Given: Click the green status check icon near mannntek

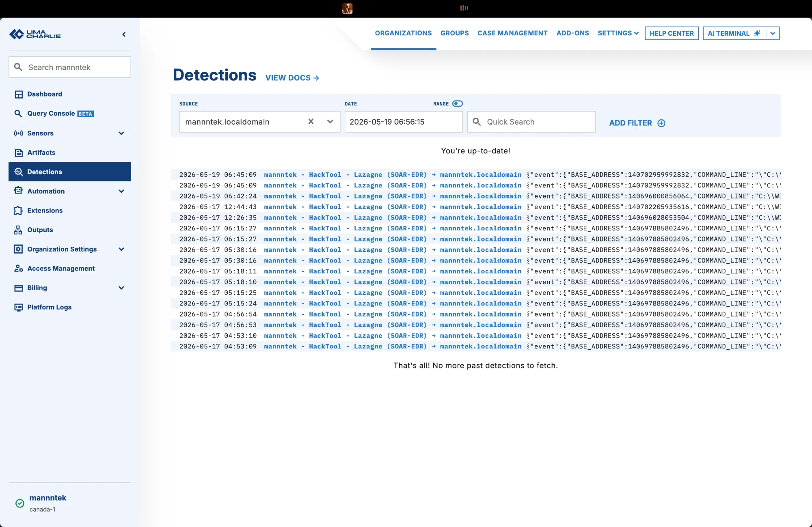Looking at the screenshot, I should pos(20,503).
